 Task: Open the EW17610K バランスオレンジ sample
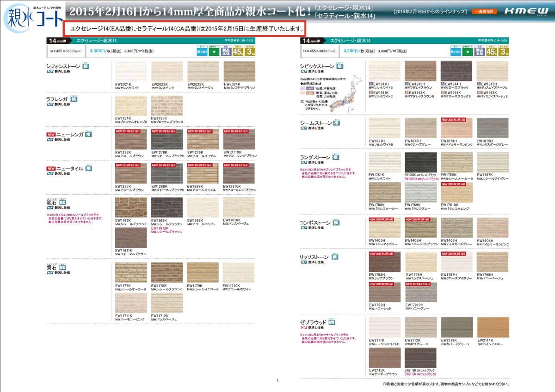[456, 193]
